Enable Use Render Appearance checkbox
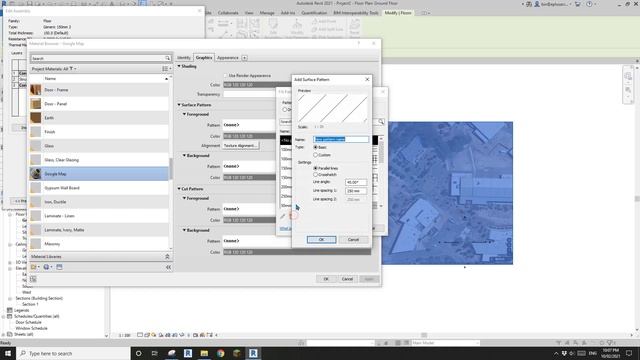The image size is (640, 360). pos(225,76)
